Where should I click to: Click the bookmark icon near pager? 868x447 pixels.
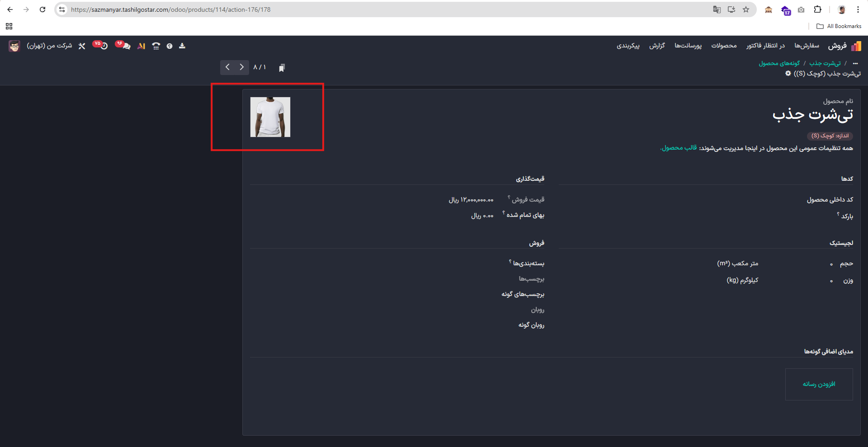[x=282, y=68]
